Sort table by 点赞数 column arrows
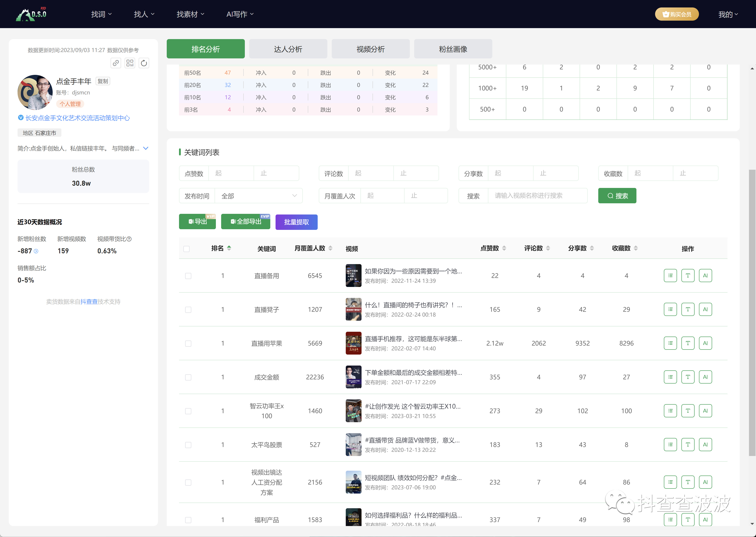The width and height of the screenshot is (756, 537). [504, 248]
